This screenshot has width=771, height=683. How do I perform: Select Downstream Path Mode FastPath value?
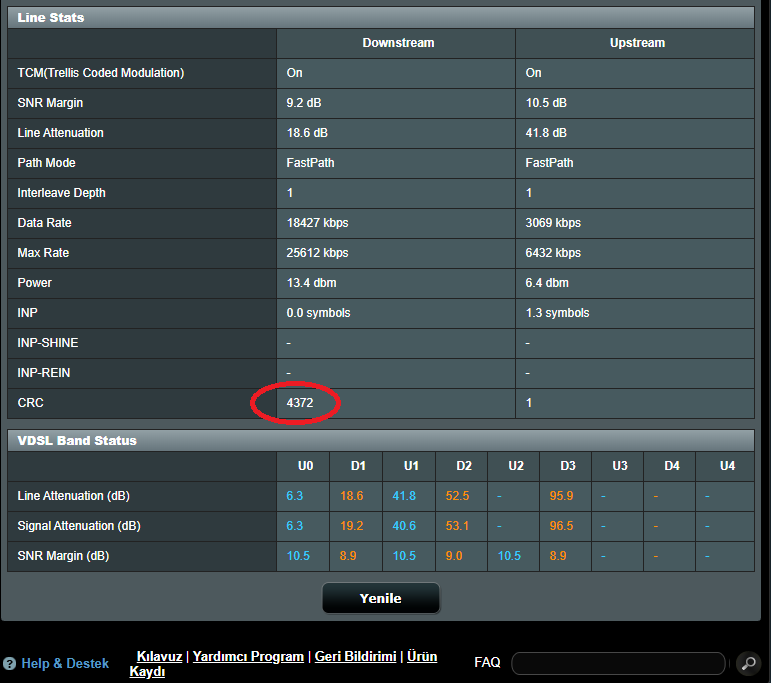[310, 163]
